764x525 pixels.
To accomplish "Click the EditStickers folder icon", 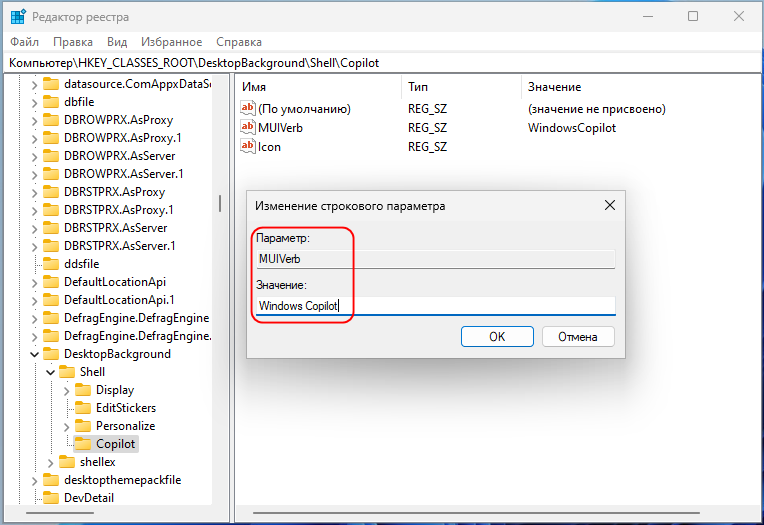I will 83,408.
